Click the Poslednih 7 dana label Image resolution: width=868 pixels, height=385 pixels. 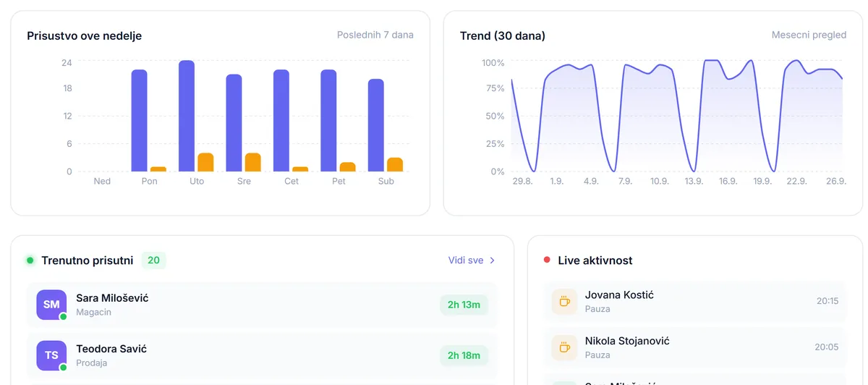click(x=375, y=35)
